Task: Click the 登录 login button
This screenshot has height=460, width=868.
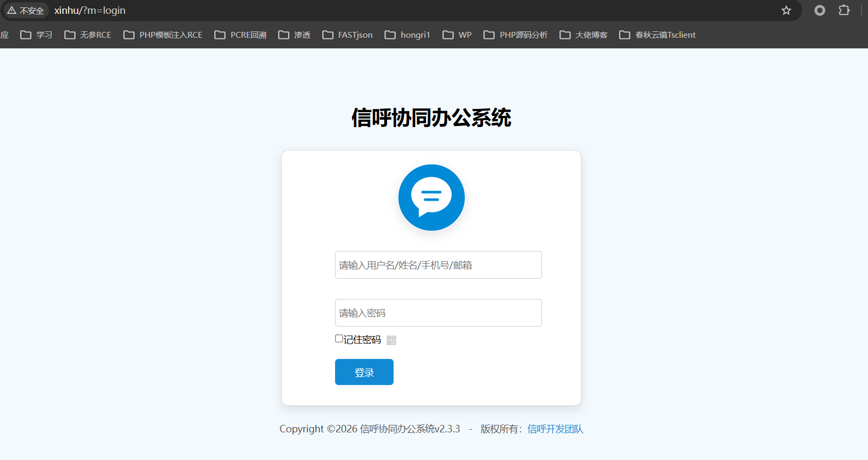Action: (364, 372)
